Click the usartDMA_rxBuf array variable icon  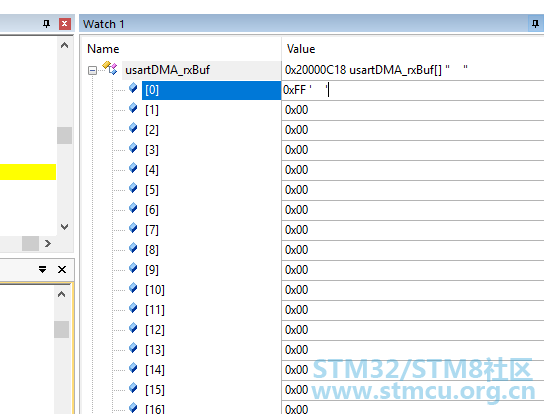[x=110, y=68]
